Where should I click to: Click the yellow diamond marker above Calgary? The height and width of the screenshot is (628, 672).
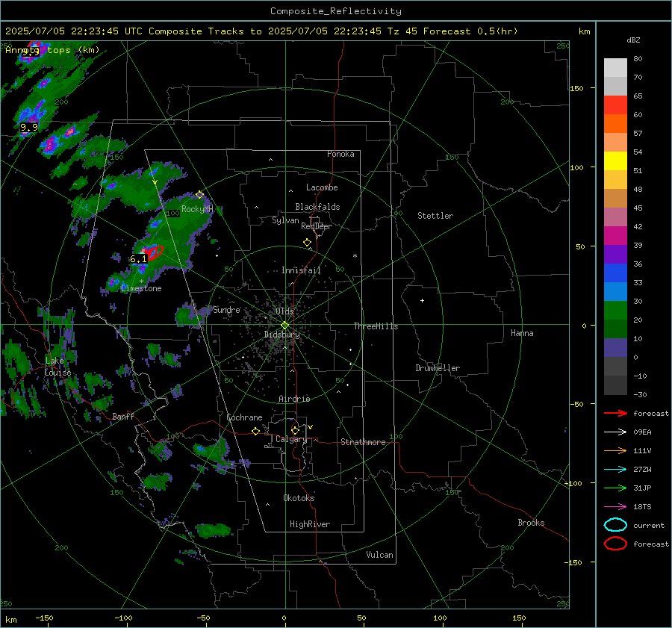click(295, 430)
